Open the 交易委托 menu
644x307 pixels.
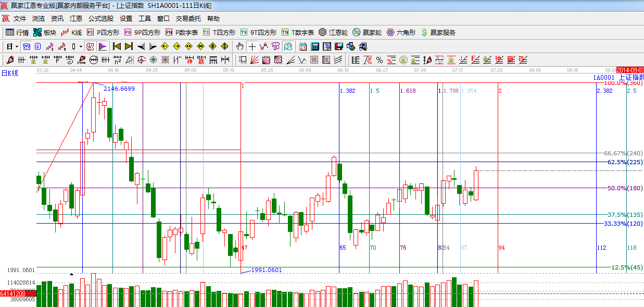pos(188,18)
